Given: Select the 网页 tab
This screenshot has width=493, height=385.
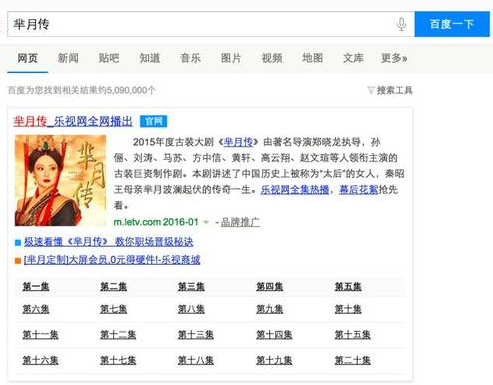Looking at the screenshot, I should coord(27,58).
